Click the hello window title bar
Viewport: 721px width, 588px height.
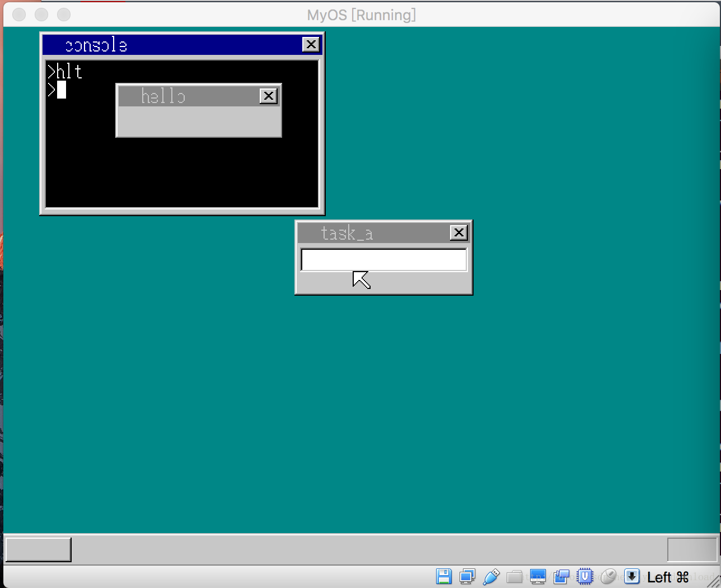point(199,96)
